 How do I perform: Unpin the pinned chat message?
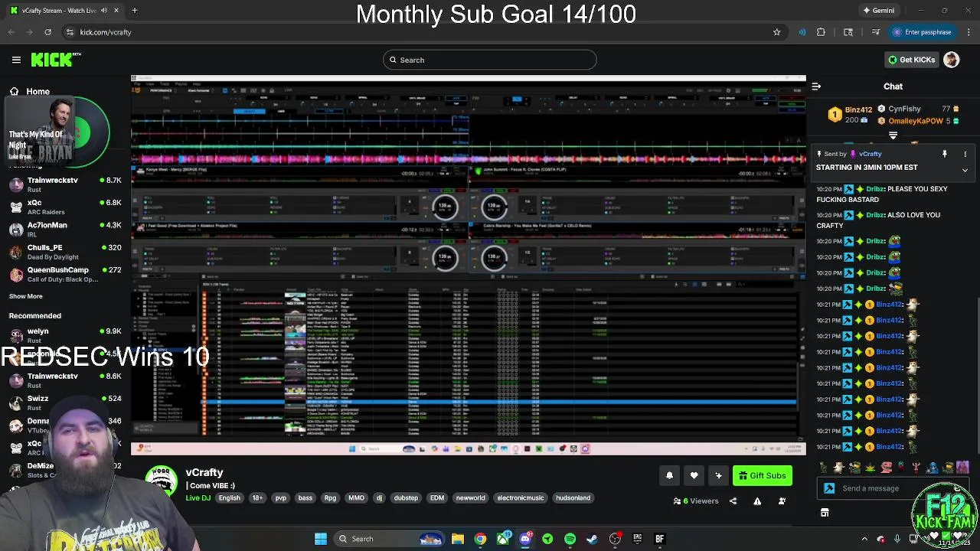pos(945,154)
